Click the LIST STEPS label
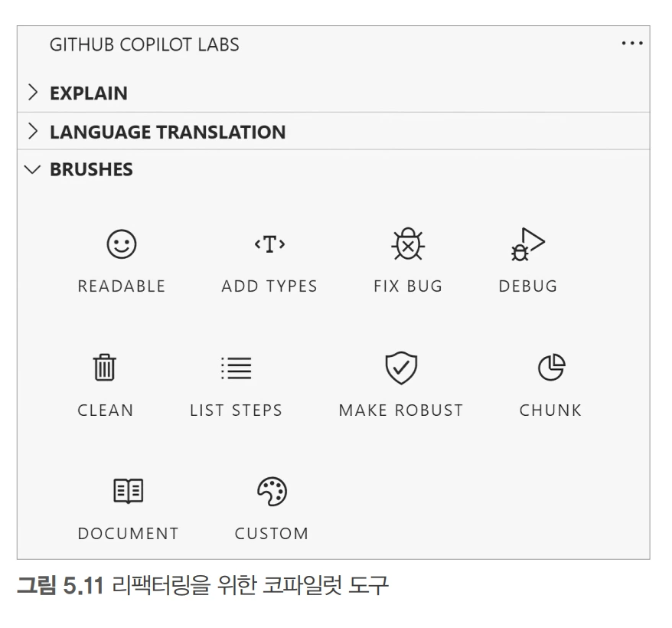 [x=237, y=410]
